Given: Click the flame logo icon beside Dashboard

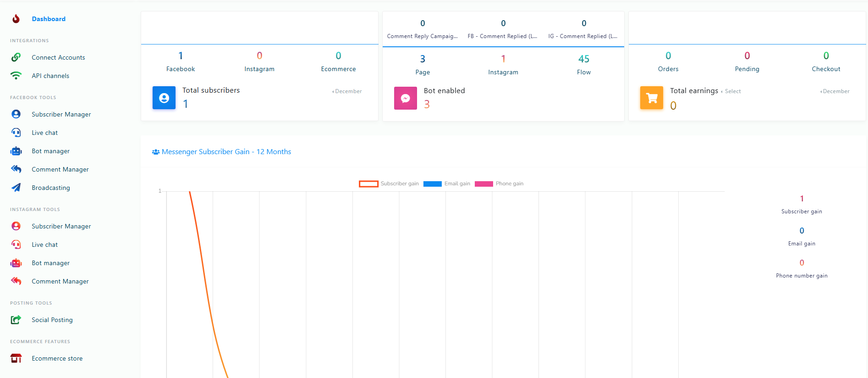Looking at the screenshot, I should click(x=16, y=19).
